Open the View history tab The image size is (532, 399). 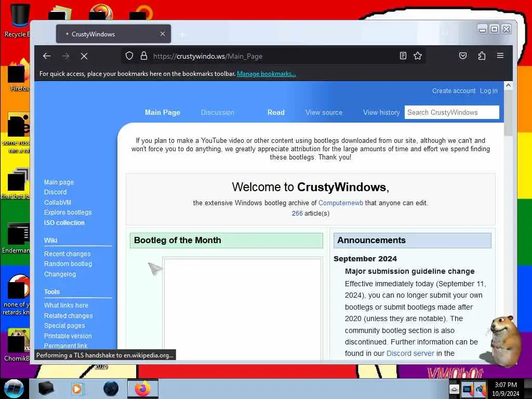[381, 112]
